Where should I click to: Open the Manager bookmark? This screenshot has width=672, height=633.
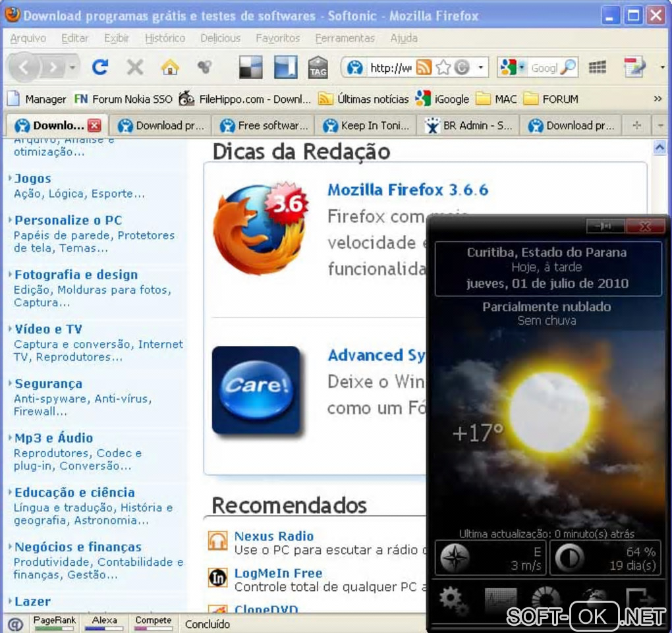[37, 99]
